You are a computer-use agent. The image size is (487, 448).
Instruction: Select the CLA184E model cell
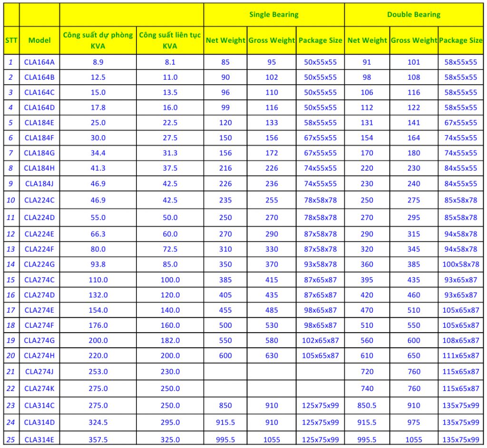coord(39,123)
